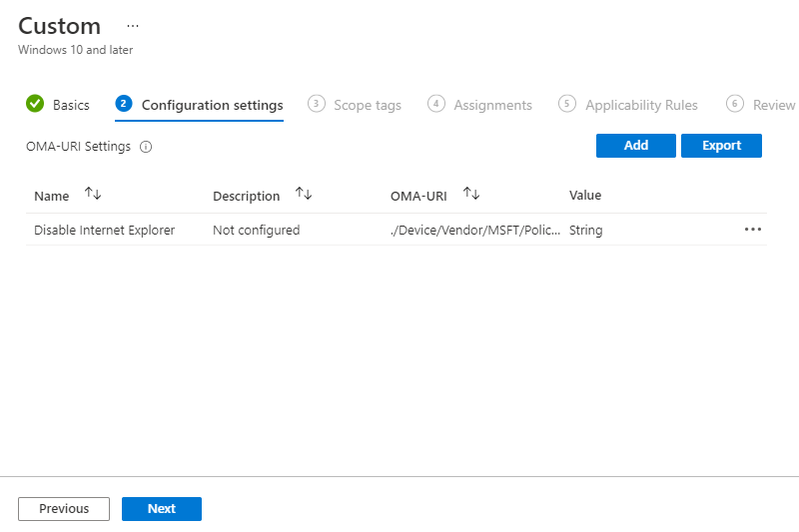Screen dimensions: 799x532
Task: Click the Export button
Action: [721, 146]
